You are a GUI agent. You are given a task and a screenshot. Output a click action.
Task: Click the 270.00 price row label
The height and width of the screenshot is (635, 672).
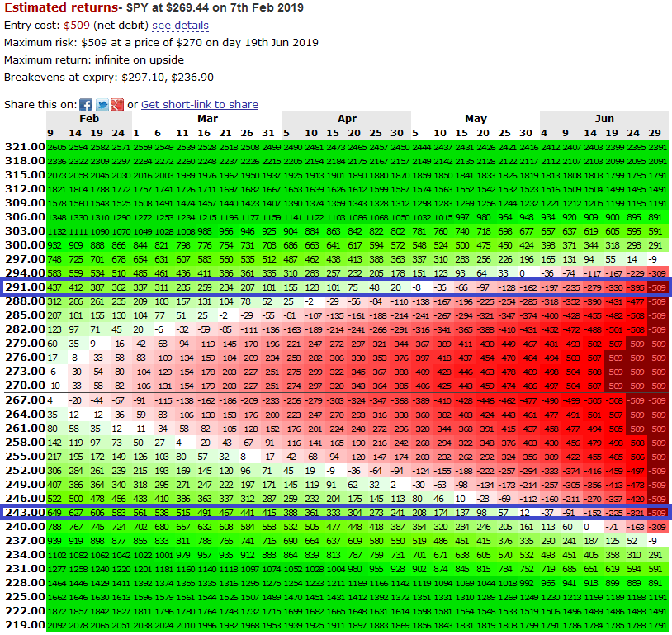point(25,385)
